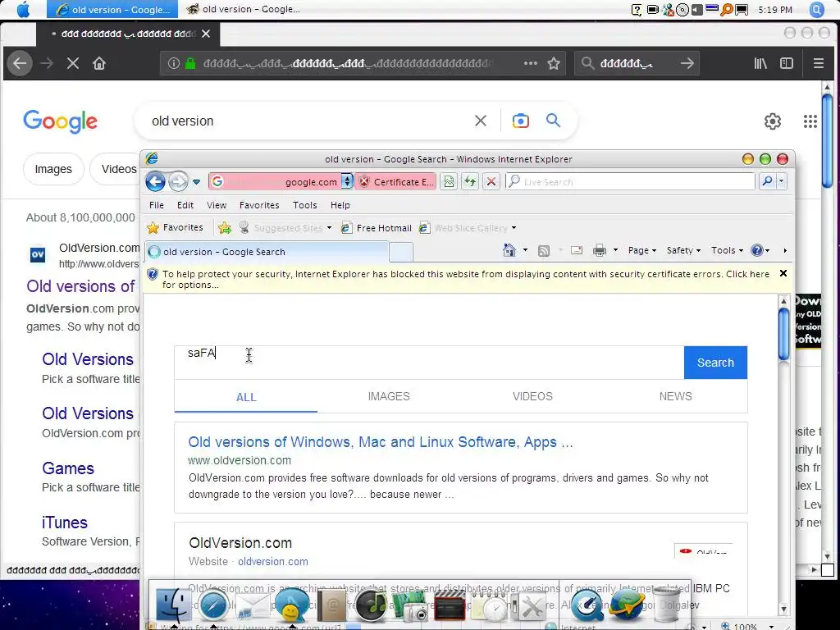Click IE Home icon in command bar
This screenshot has height=630, width=840.
pos(509,250)
